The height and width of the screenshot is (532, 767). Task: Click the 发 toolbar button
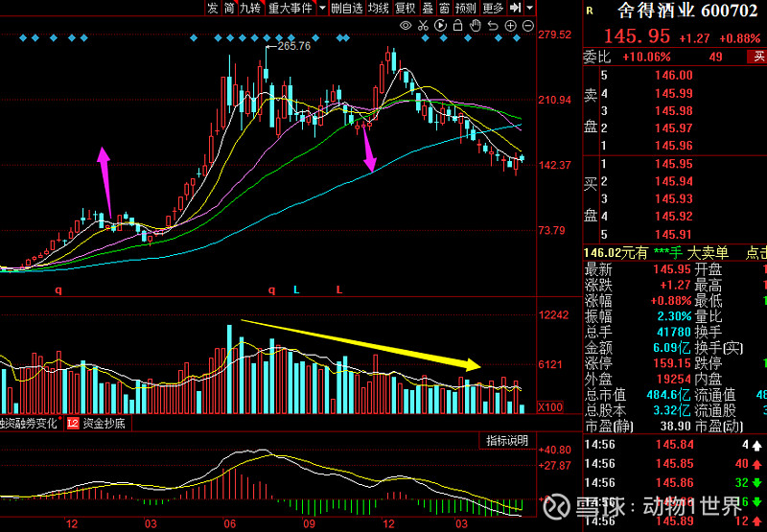(x=212, y=8)
